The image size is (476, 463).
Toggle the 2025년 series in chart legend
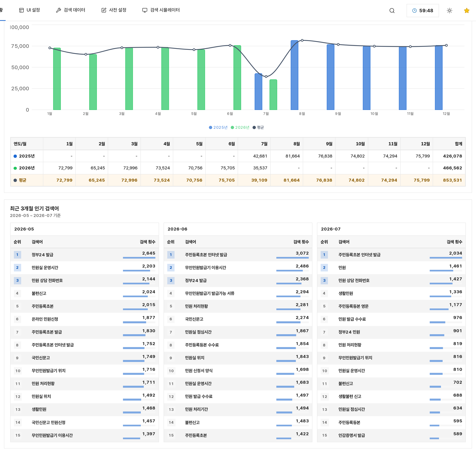[218, 127]
